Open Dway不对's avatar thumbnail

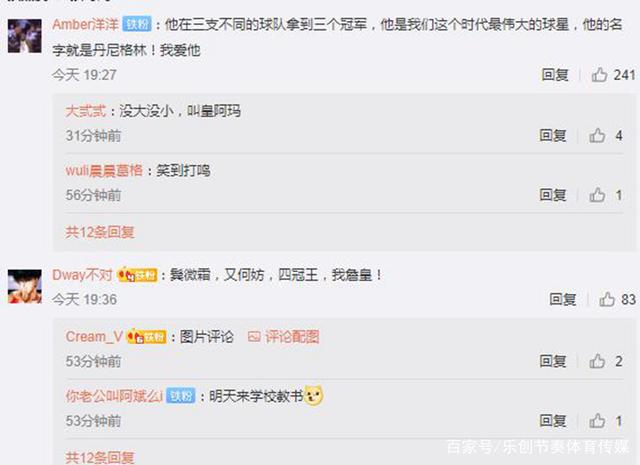coord(24,286)
